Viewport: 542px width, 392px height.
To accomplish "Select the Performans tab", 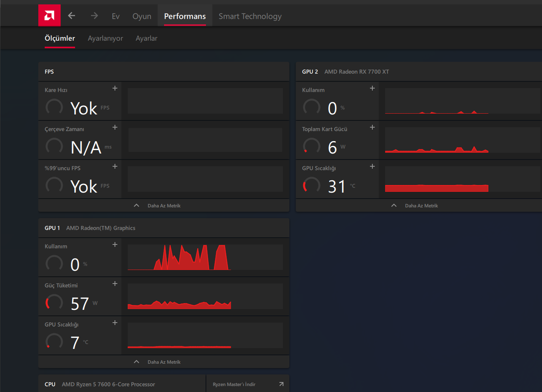I will tap(185, 16).
